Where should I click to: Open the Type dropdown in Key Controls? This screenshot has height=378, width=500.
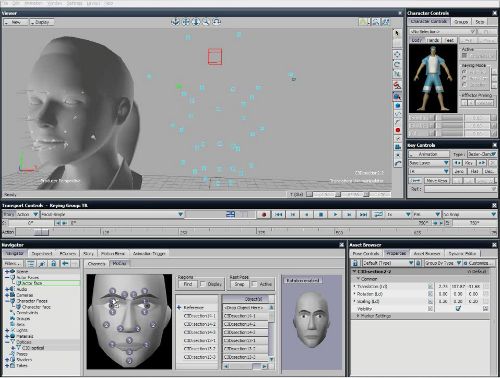[x=481, y=154]
